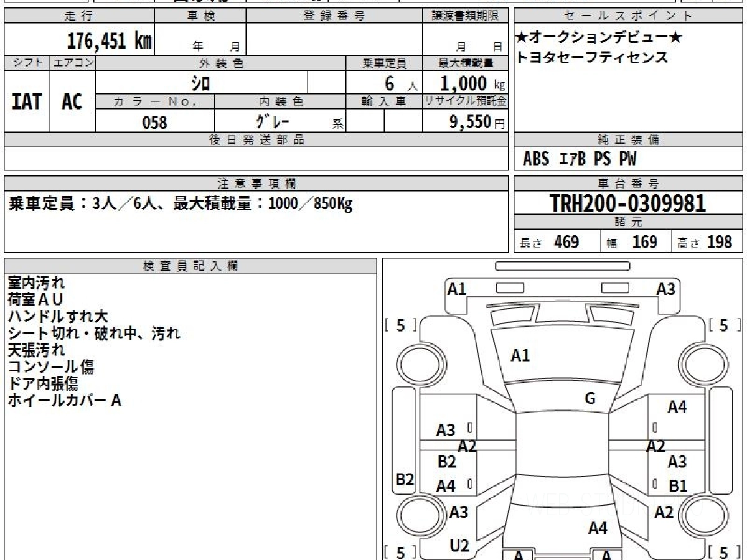
Task: Click the ホイールカバーＡ note
Action: (x=65, y=400)
